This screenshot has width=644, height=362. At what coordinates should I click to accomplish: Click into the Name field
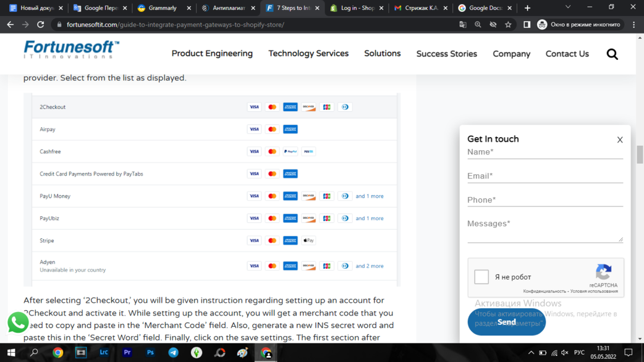point(545,152)
